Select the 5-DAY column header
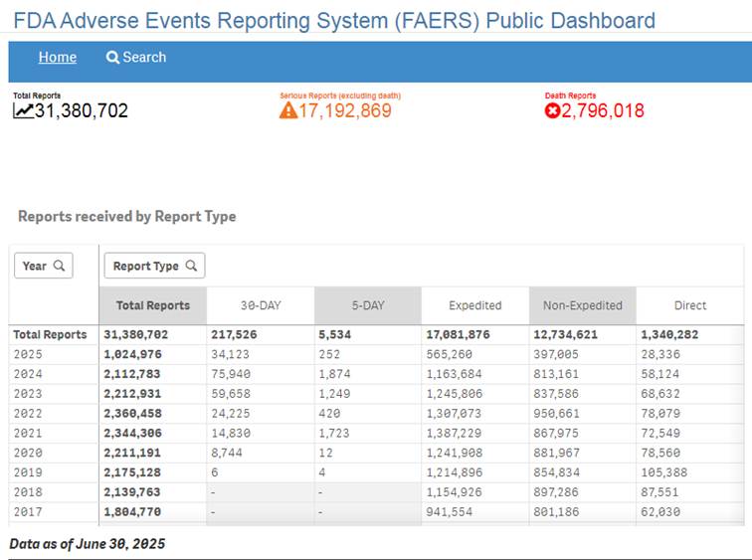 click(367, 305)
